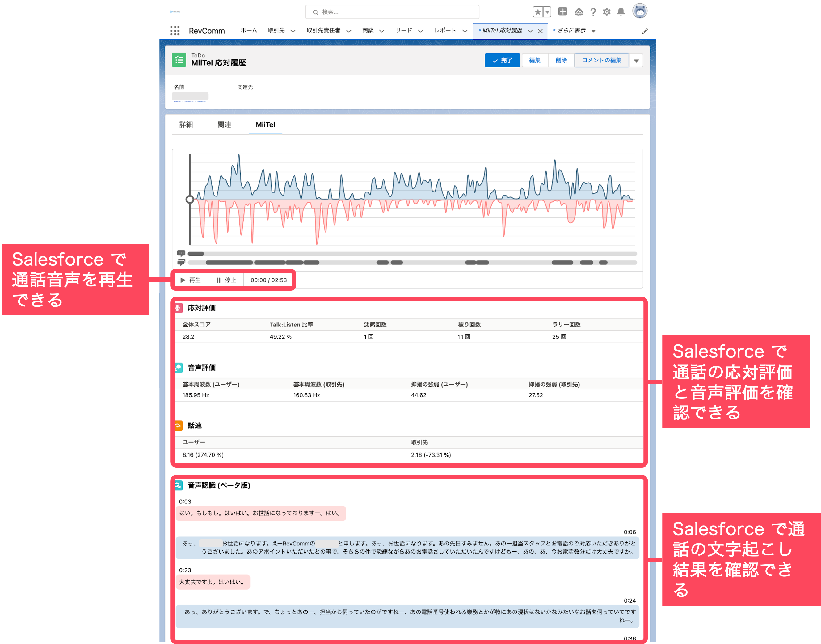Close the MiiTel 応対履歴 tab
This screenshot has width=821, height=644.
point(540,31)
